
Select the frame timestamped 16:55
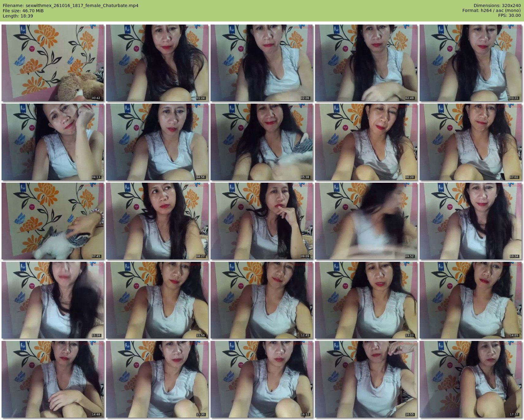366,379
